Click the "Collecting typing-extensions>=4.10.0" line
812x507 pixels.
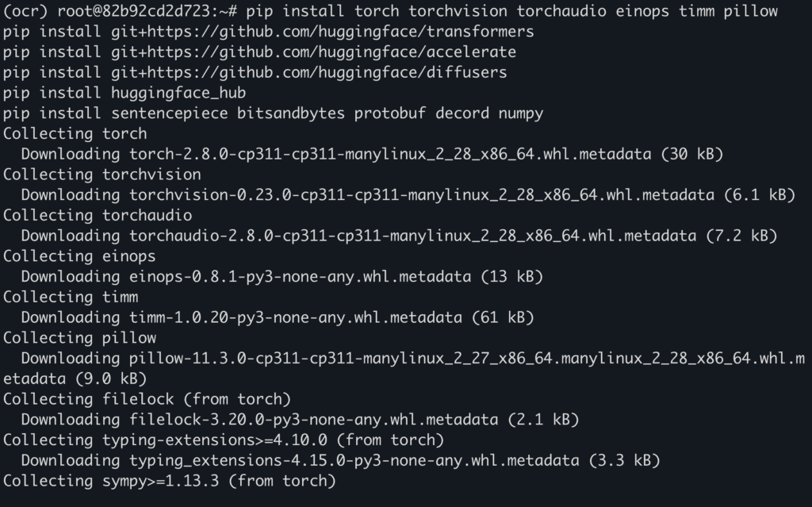pos(224,440)
